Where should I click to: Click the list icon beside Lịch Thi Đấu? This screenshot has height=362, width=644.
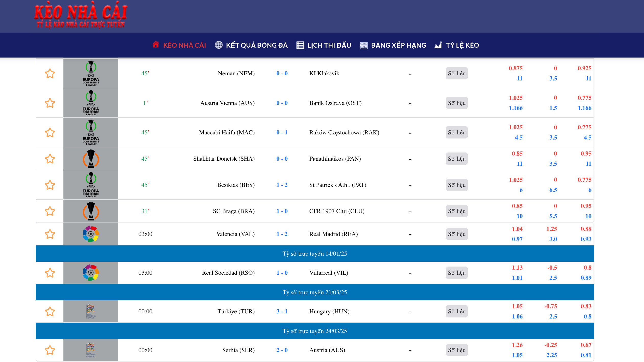click(x=300, y=45)
